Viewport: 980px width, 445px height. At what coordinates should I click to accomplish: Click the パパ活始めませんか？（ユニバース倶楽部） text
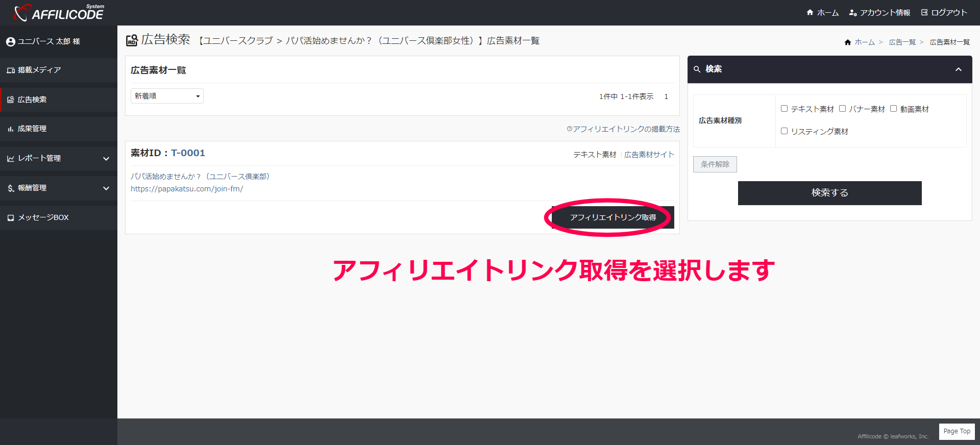coord(200,177)
